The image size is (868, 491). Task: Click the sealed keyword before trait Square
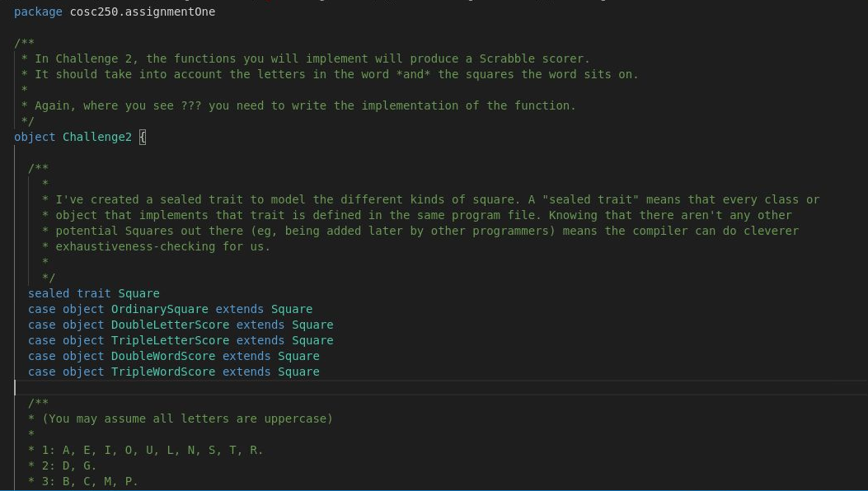point(48,293)
